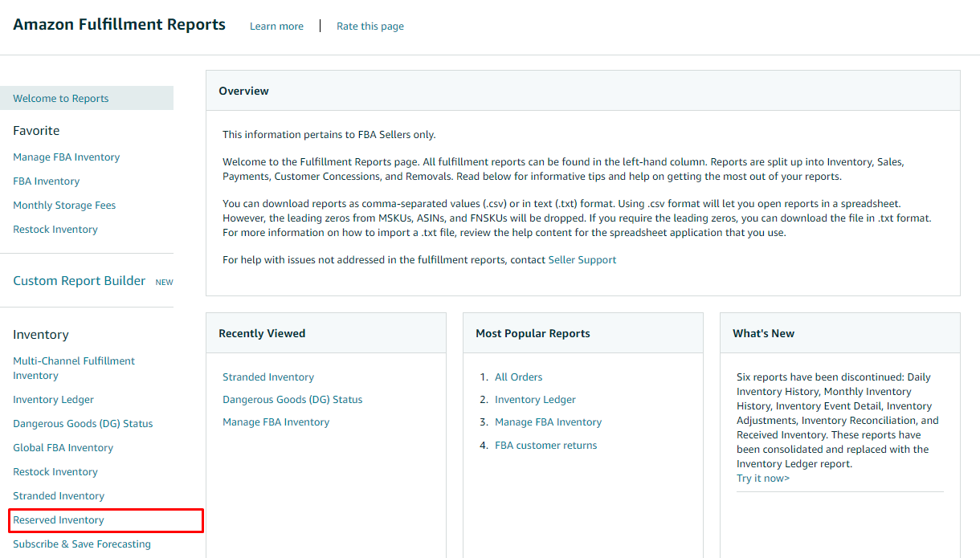This screenshot has width=980, height=558.
Task: Click the Most Popular Reports heading
Action: (x=533, y=334)
